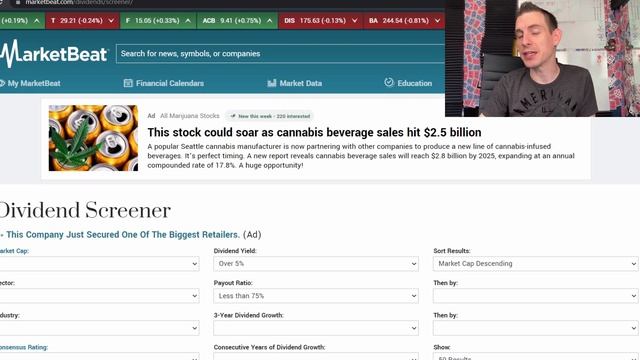The height and width of the screenshot is (360, 640).
Task: Open the second Then by dropdown
Action: 536,328
